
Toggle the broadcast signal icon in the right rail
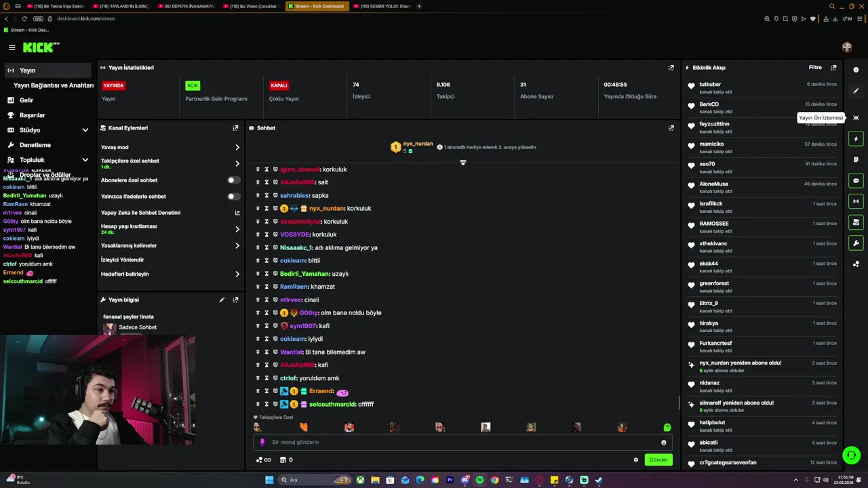(856, 201)
